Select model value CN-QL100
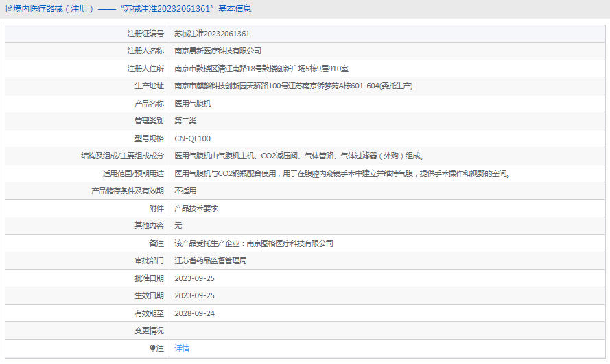 [193, 138]
